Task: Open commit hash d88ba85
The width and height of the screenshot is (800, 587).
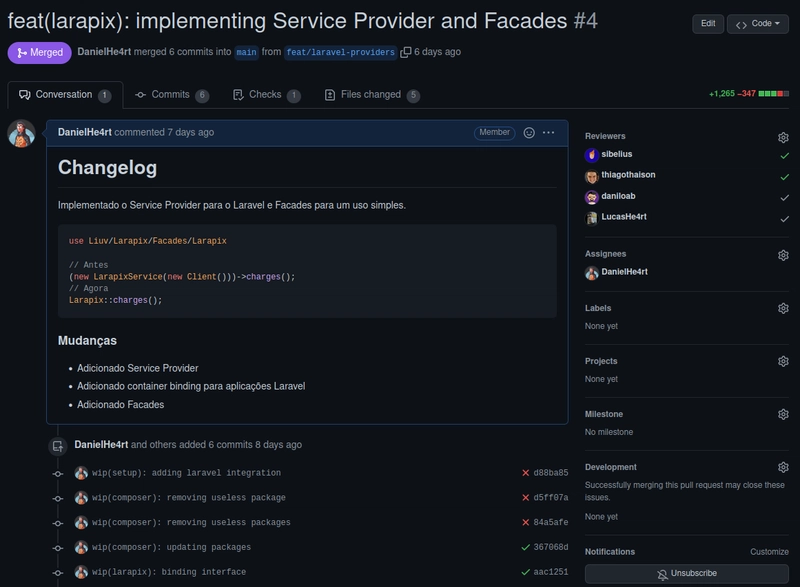Action: (x=551, y=473)
